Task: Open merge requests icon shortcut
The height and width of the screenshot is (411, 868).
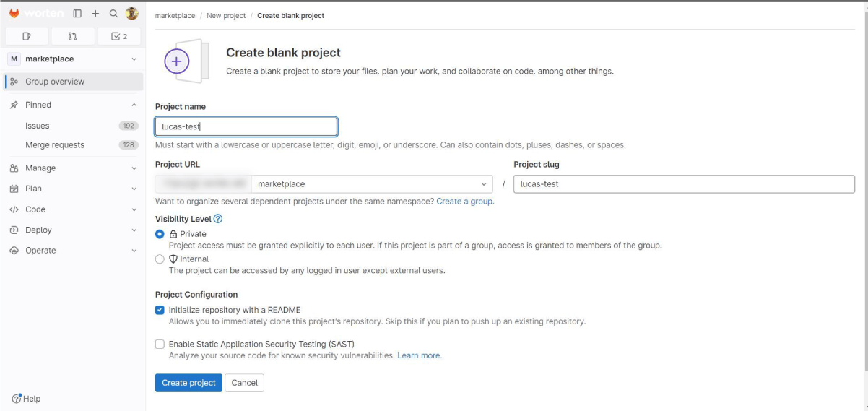Action: pyautogui.click(x=72, y=36)
